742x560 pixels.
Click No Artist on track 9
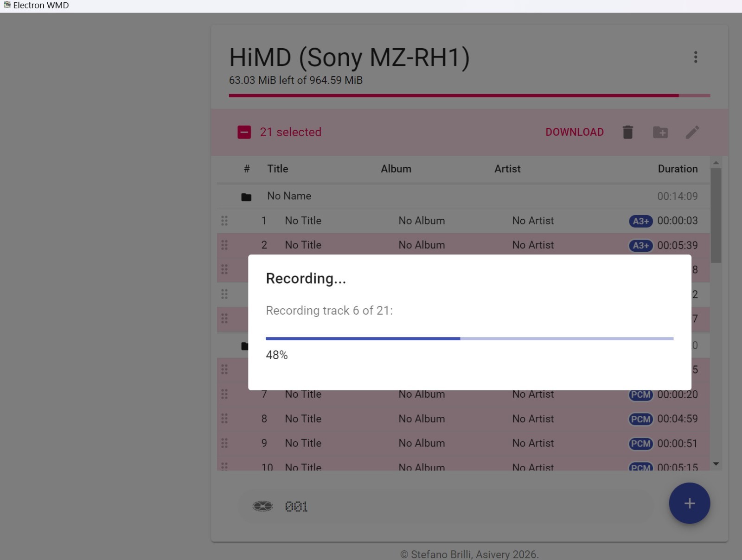[x=533, y=443]
